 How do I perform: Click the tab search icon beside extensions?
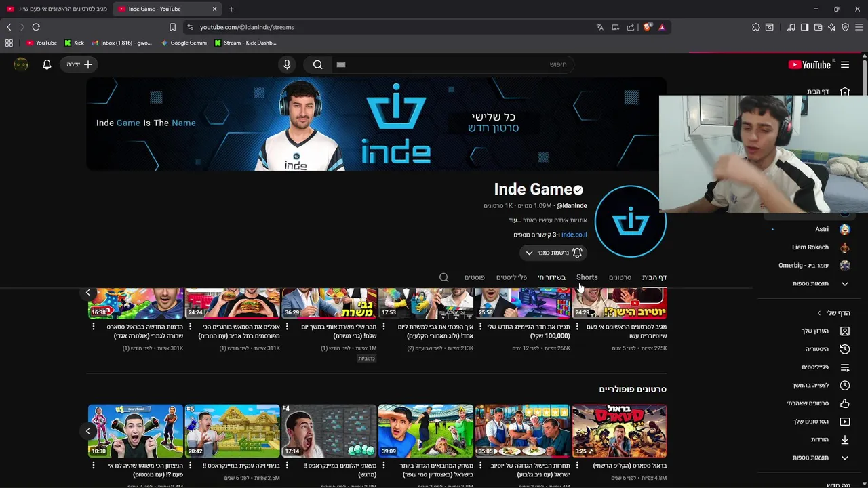[770, 27]
